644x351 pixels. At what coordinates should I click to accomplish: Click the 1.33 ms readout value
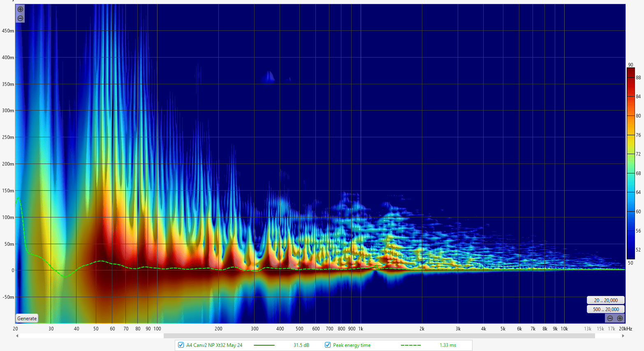click(x=448, y=345)
